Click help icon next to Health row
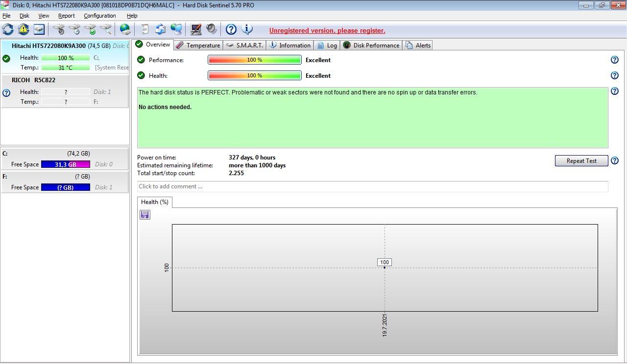Screen dimensions: 627x364 pyautogui.click(x=615, y=75)
